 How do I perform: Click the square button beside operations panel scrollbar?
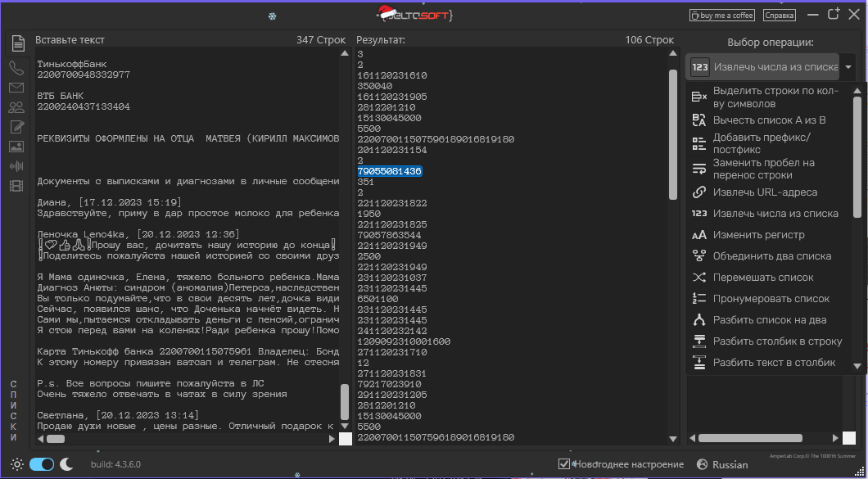pos(849,439)
